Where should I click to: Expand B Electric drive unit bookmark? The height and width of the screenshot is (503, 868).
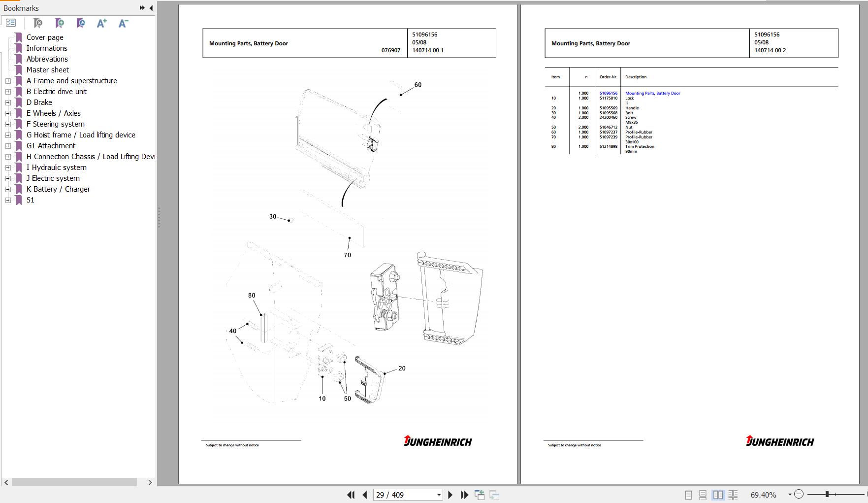point(8,92)
